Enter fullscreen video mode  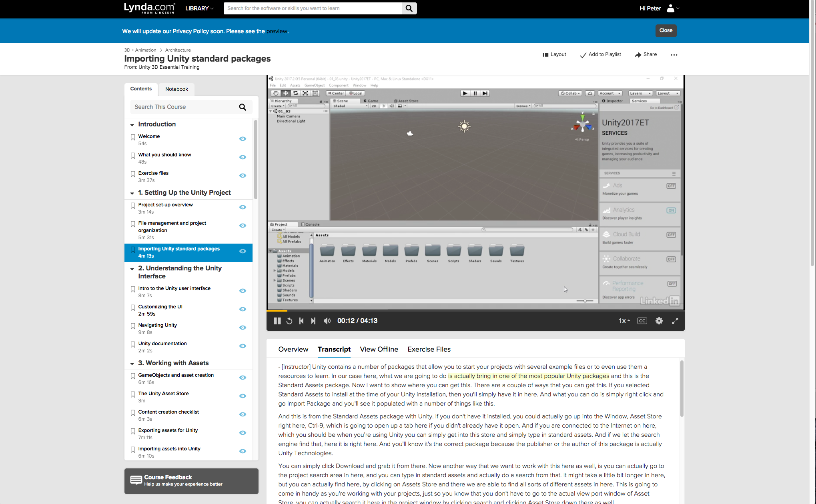pos(675,321)
